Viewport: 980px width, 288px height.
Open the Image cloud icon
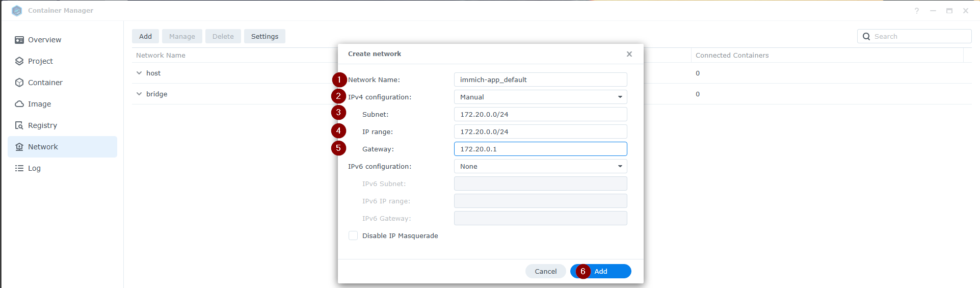pos(19,104)
